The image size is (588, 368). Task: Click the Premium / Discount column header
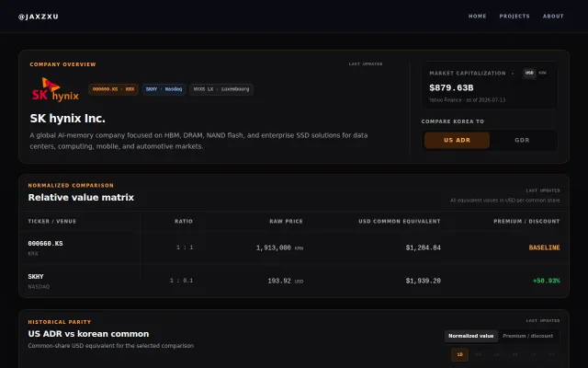[526, 221]
